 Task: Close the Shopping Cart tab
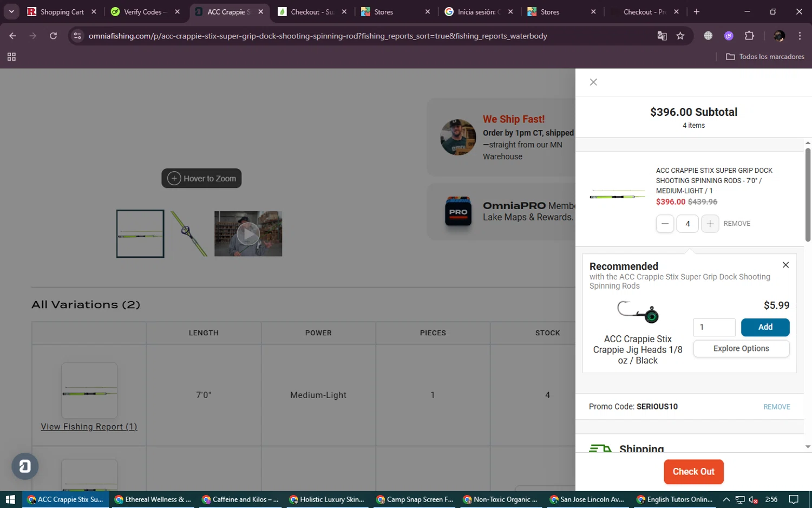click(94, 11)
